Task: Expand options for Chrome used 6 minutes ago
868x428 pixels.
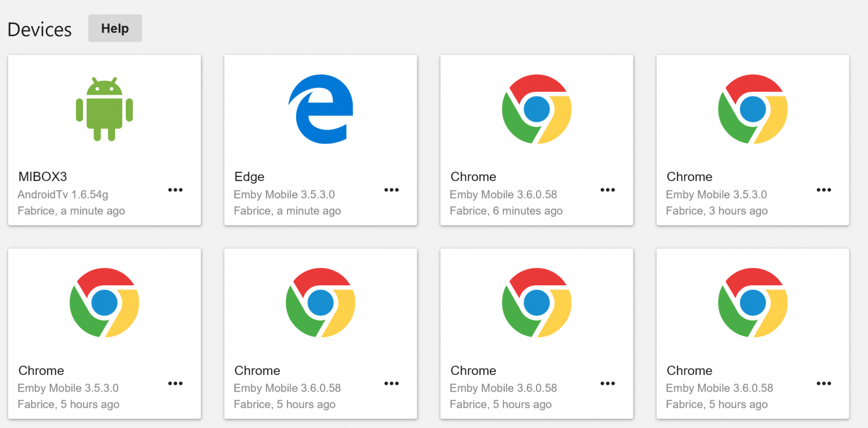Action: point(608,190)
